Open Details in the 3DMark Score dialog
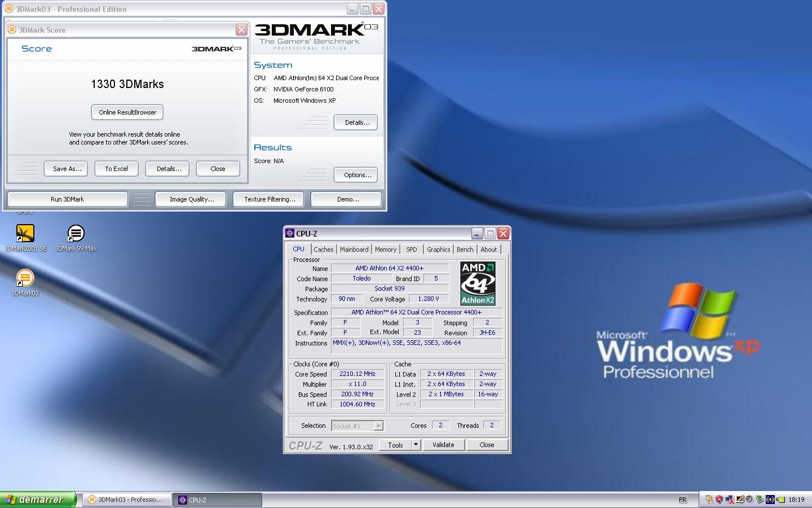This screenshot has width=812, height=508. click(169, 169)
